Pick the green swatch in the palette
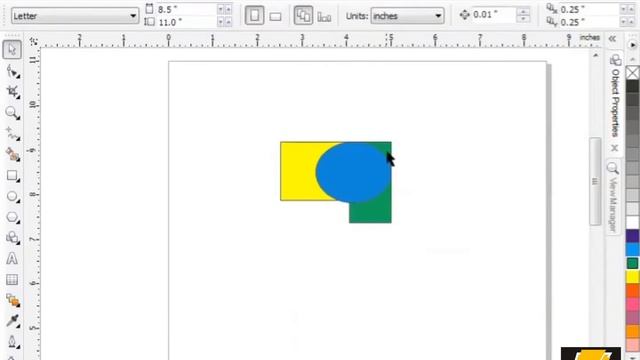 click(x=632, y=263)
